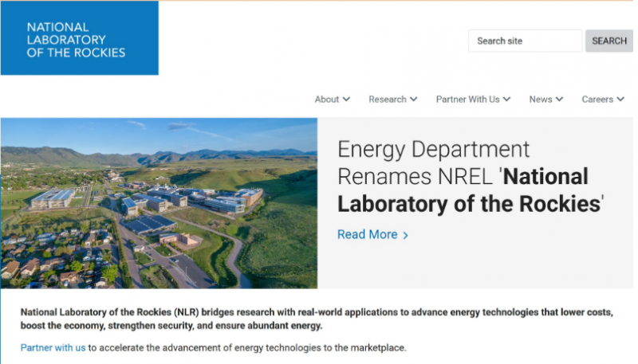Open the News navigation item
Screen dimensions: 638x364
(540, 100)
